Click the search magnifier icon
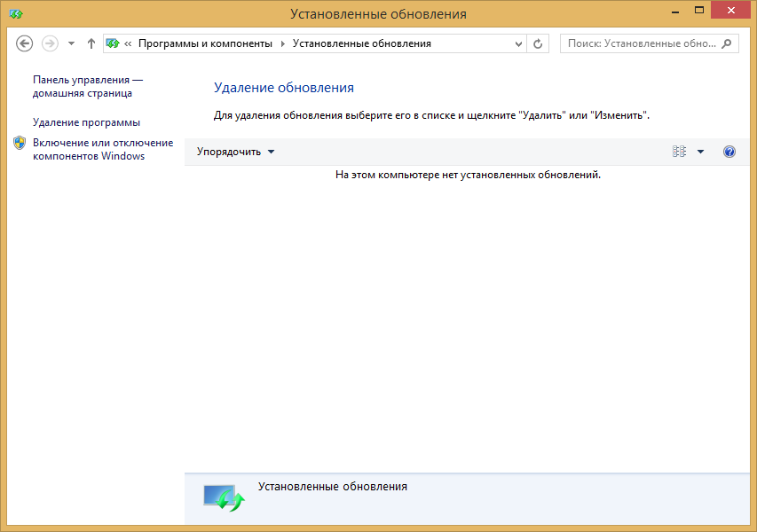Image resolution: width=757 pixels, height=532 pixels. pyautogui.click(x=727, y=43)
